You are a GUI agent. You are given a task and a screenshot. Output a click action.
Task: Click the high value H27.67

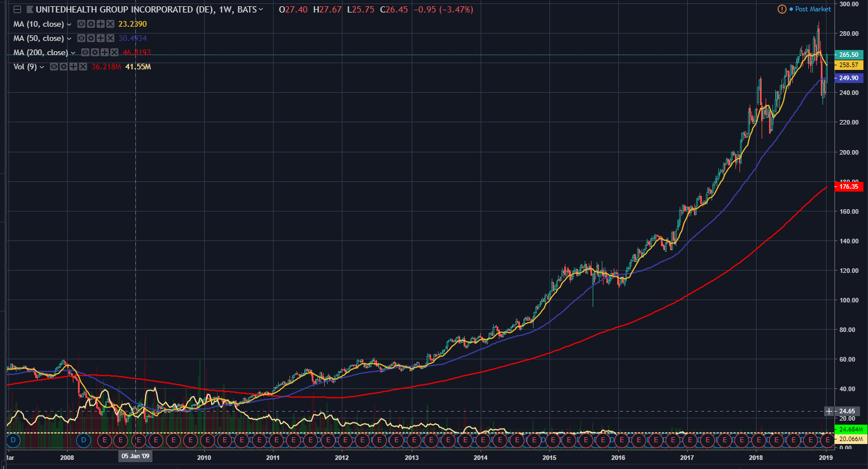tap(327, 9)
